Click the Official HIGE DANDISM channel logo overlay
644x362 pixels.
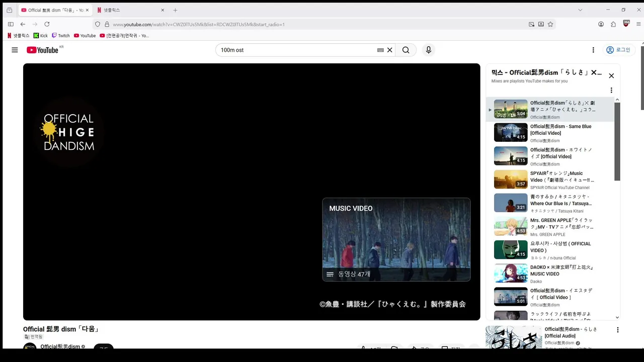click(69, 132)
